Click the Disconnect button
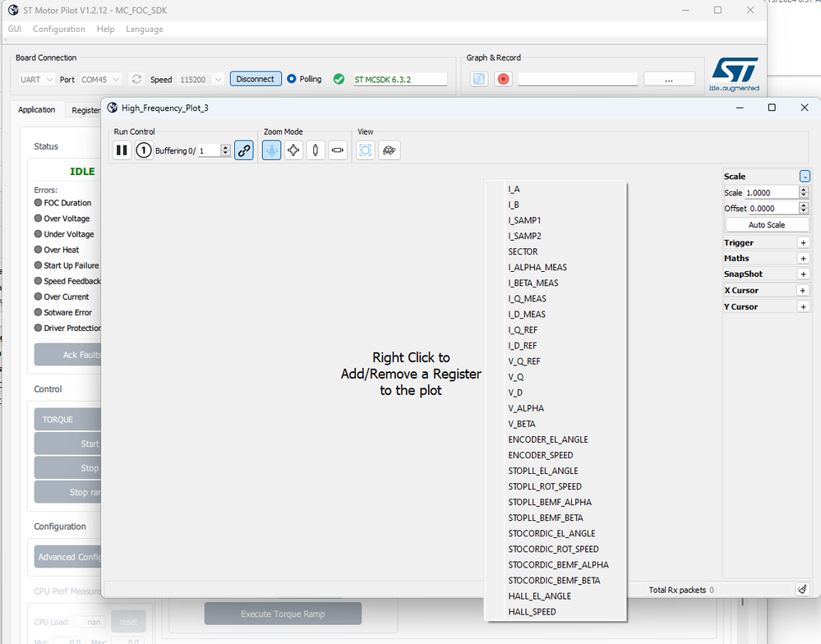 point(256,79)
